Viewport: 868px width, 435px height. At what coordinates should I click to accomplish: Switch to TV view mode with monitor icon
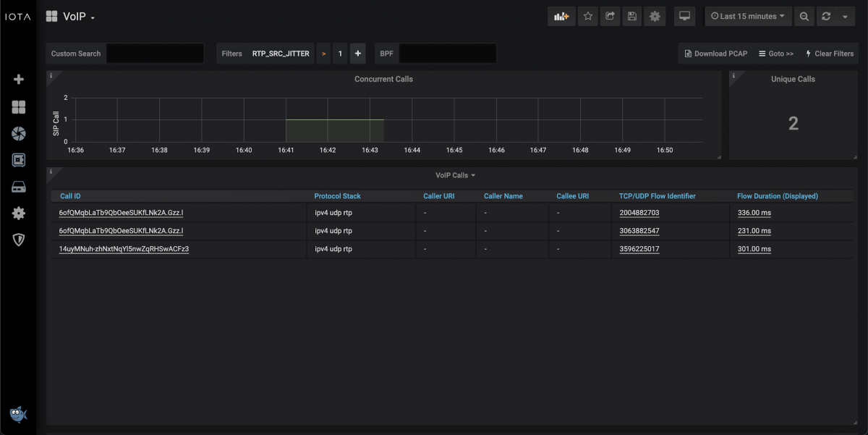coord(684,16)
